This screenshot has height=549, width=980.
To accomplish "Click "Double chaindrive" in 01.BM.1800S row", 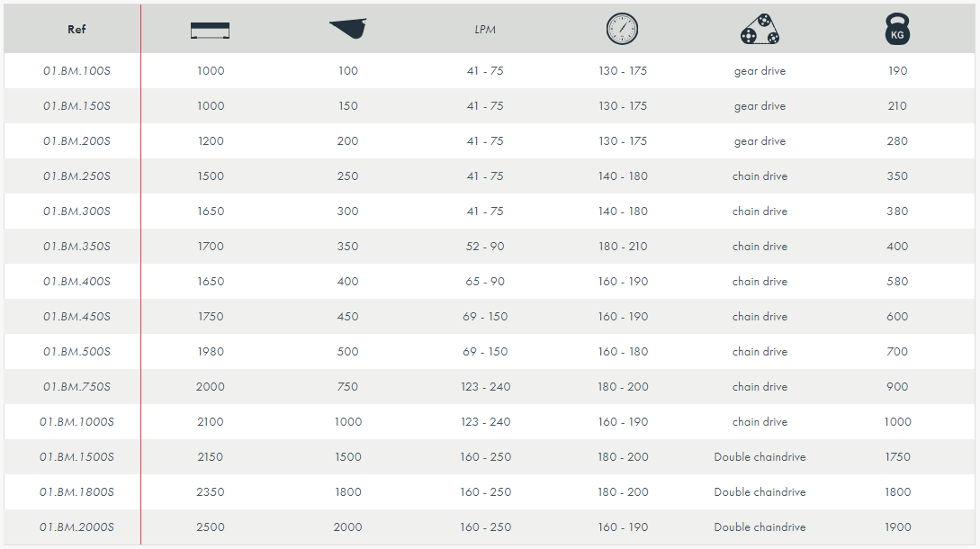I will pos(760,492).
